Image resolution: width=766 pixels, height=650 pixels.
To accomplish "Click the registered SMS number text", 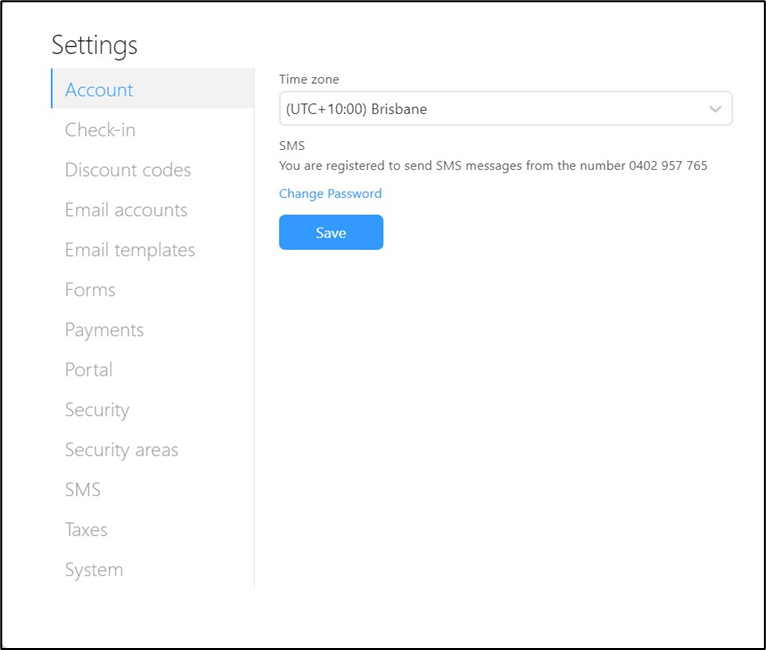I will [668, 166].
